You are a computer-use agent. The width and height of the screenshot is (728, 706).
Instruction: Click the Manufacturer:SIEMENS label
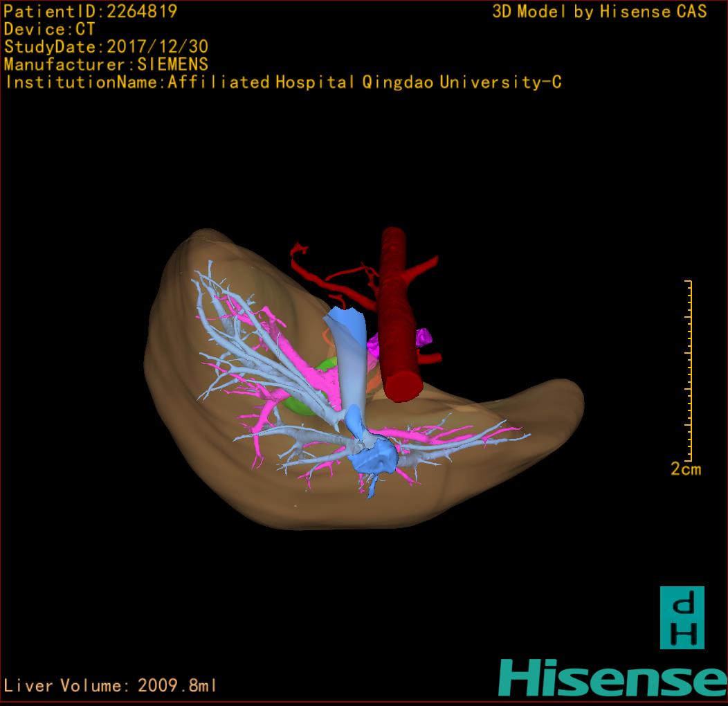(x=106, y=64)
